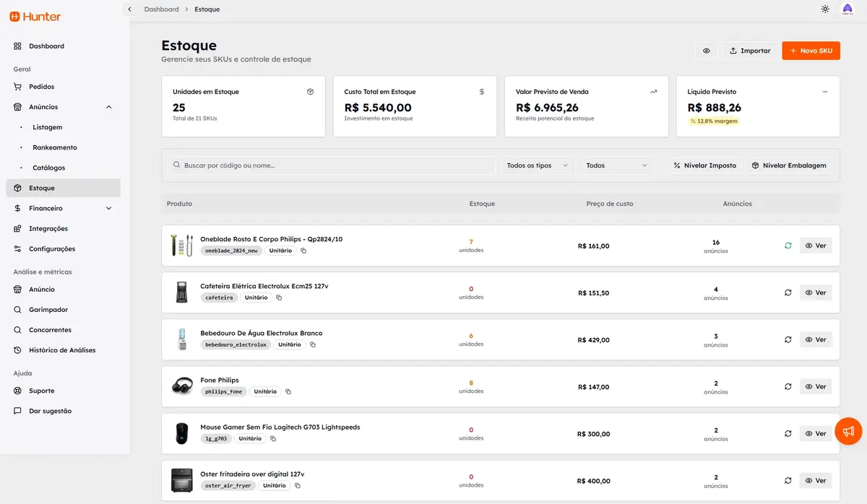
Task: View the Oneblade Rosto E Corpo product
Action: coord(816,246)
